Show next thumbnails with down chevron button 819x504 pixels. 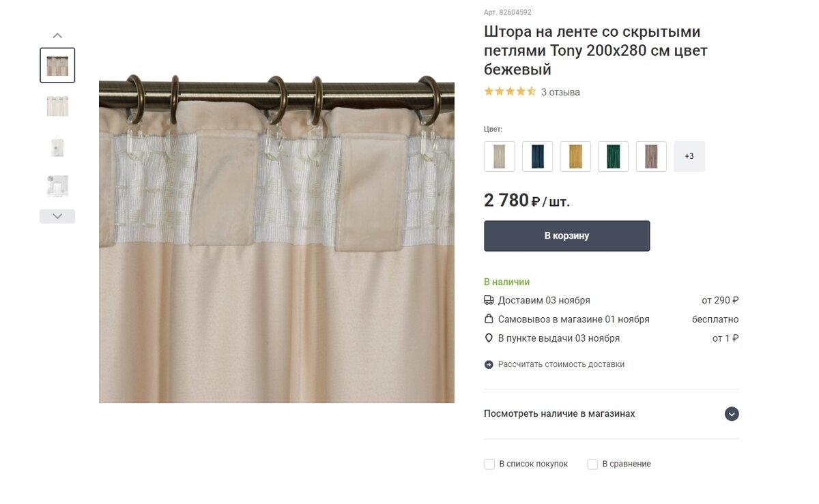(57, 216)
